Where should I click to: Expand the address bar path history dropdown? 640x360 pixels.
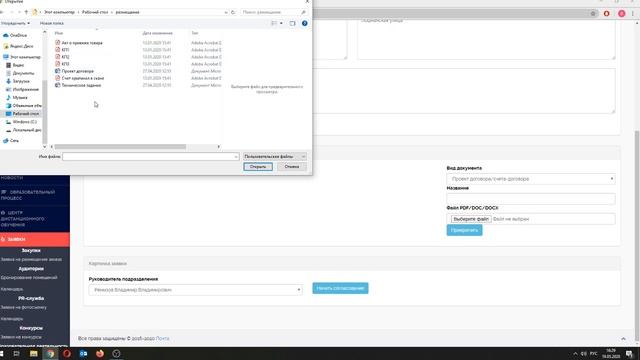coord(226,12)
